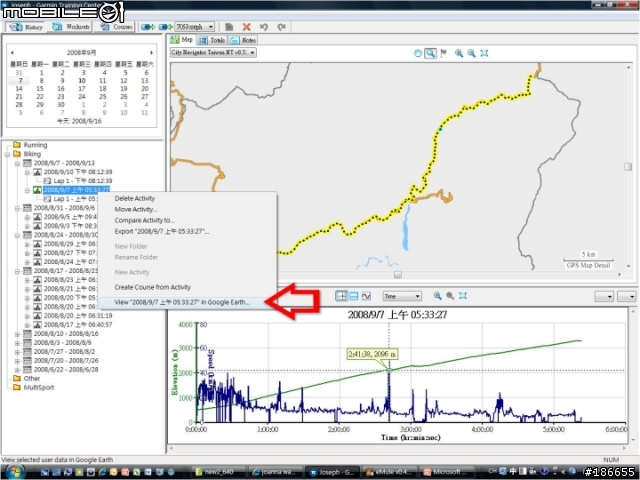This screenshot has height=480, width=640.
Task: Expand the 2008/8/3 - 2008/8/9 week
Action: point(17,343)
